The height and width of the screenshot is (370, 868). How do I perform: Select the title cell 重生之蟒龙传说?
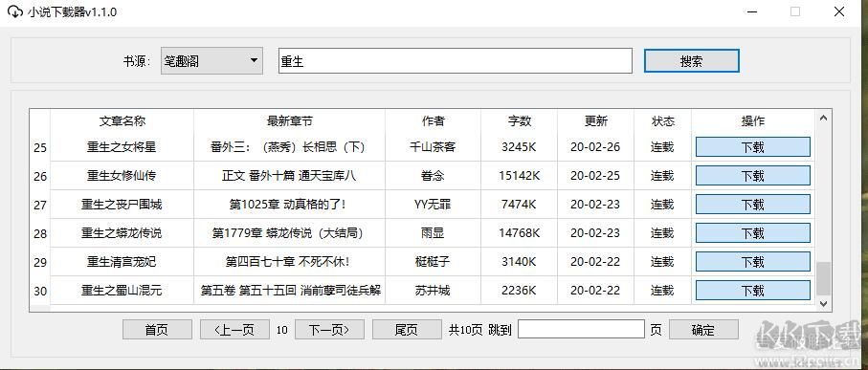click(122, 233)
